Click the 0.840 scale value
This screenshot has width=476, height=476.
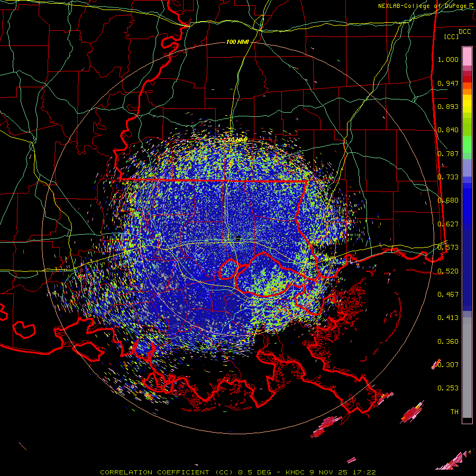pos(448,130)
